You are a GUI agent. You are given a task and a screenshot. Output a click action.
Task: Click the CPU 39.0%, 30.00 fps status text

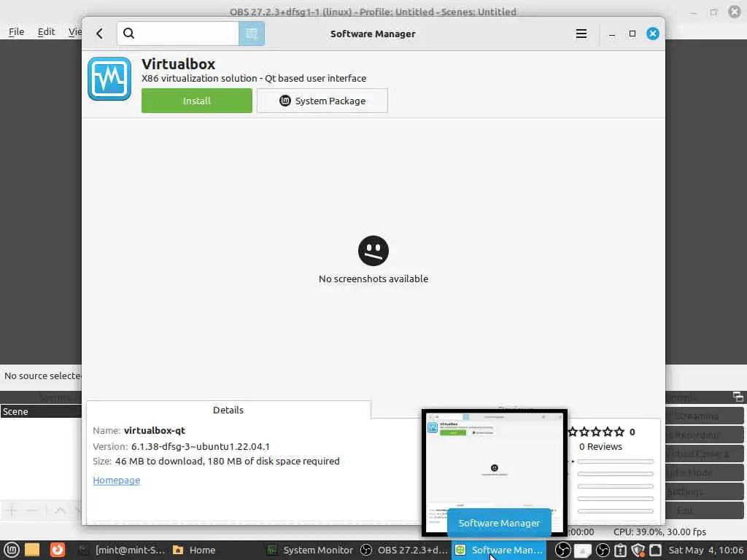[x=659, y=532]
